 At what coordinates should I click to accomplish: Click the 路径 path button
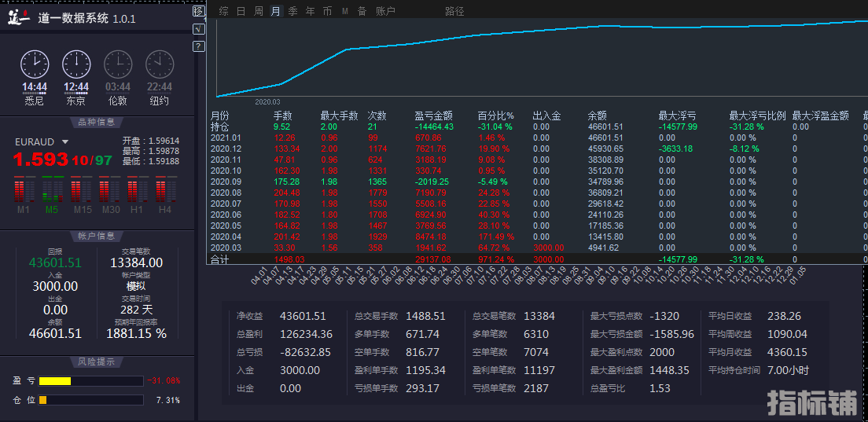tap(455, 11)
